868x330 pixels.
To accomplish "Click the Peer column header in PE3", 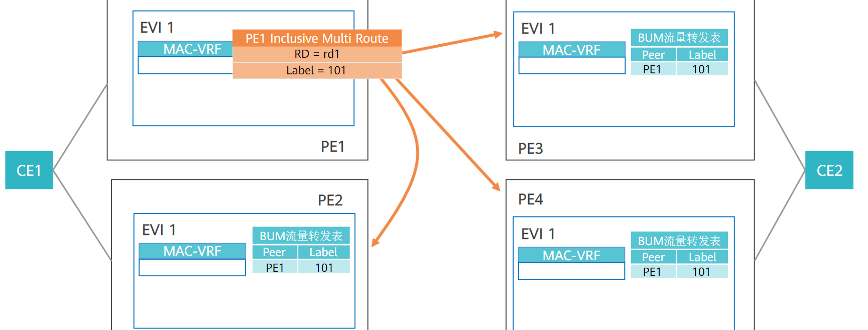I will tap(653, 55).
